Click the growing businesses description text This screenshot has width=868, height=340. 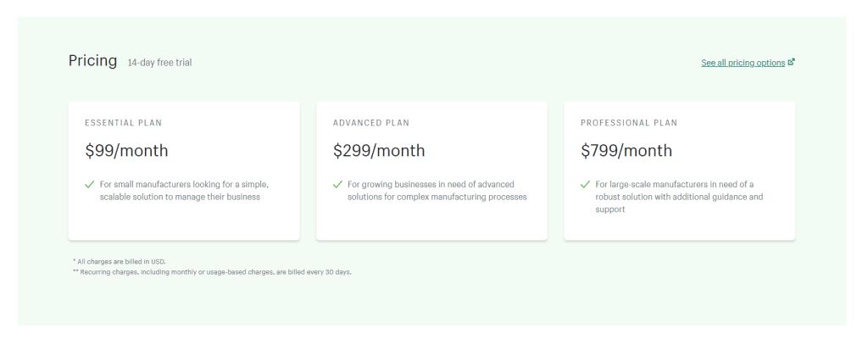click(x=437, y=191)
